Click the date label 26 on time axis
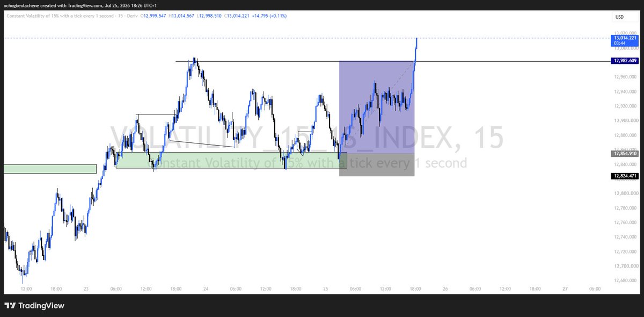 click(x=445, y=289)
